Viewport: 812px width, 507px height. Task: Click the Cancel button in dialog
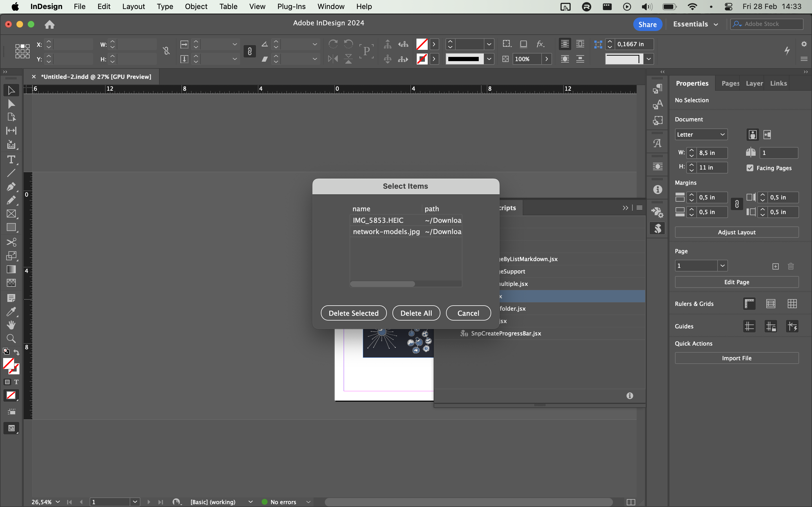468,313
